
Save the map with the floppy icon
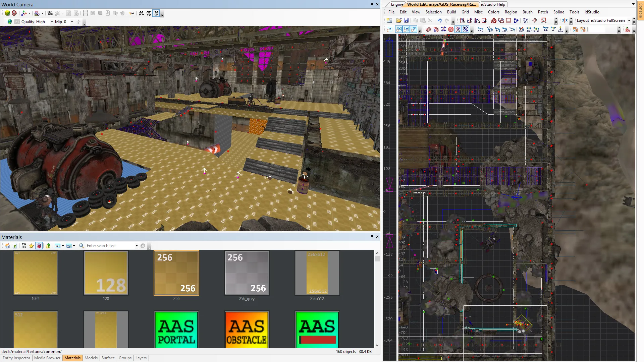(406, 20)
